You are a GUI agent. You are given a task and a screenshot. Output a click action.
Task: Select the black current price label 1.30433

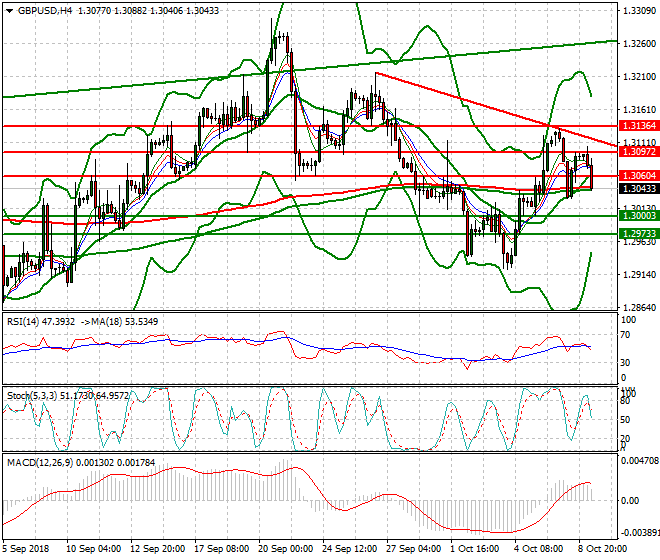(639, 188)
